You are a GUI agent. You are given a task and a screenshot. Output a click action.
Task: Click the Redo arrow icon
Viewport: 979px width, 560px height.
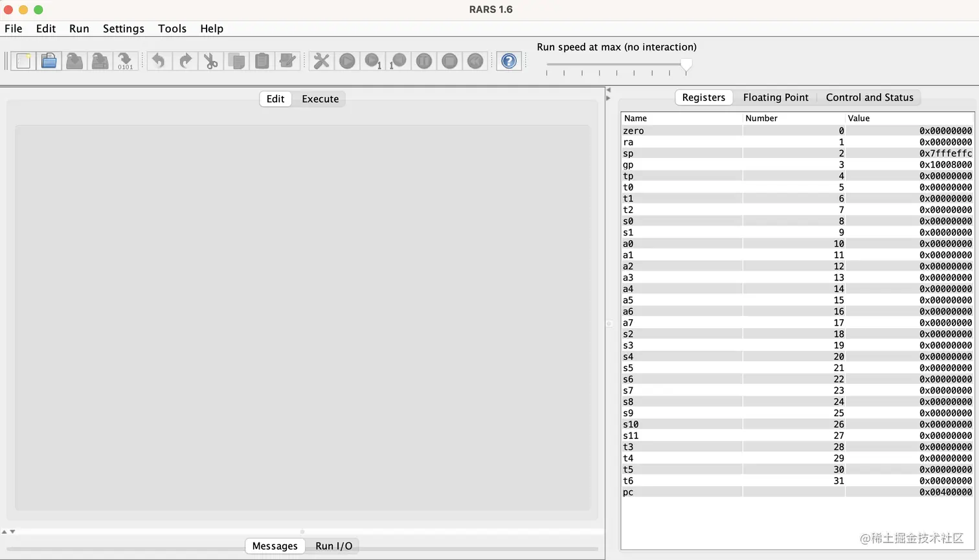185,61
